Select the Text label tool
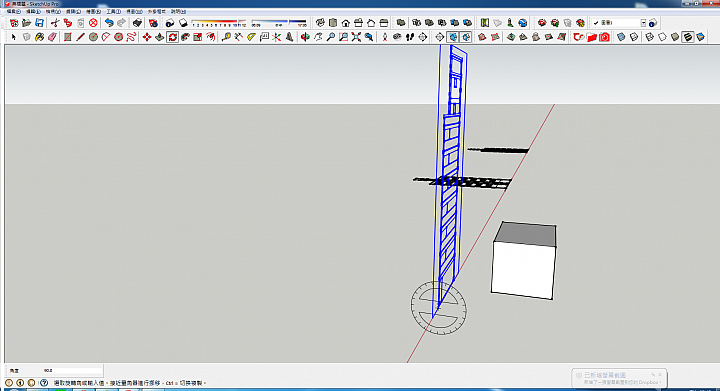The height and width of the screenshot is (391, 720). click(264, 37)
